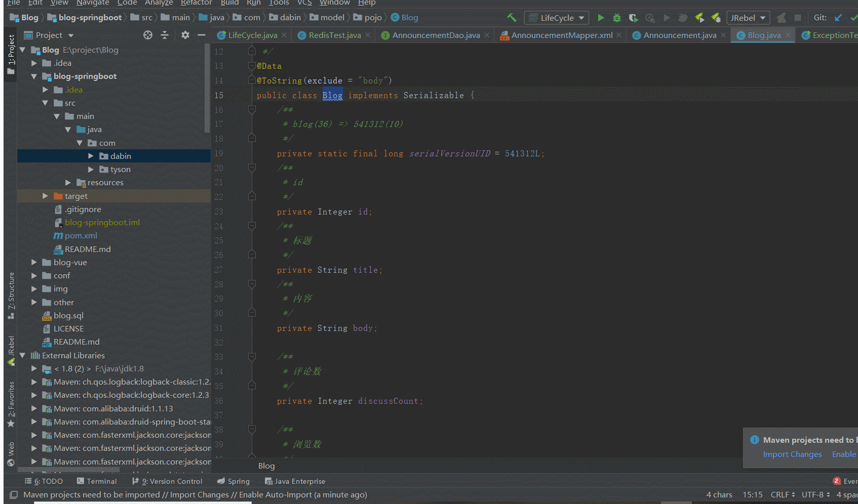Open the Navigate menu
The height and width of the screenshot is (504, 858).
[x=93, y=3]
